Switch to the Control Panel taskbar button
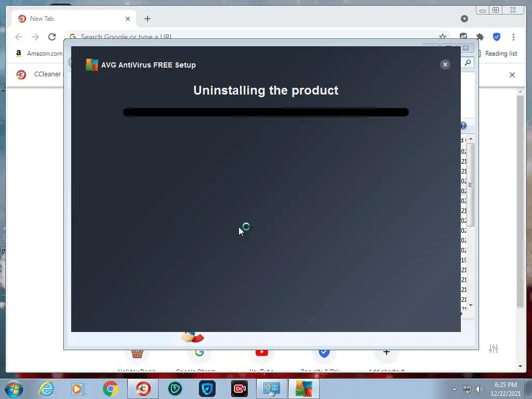Viewport: 532px width, 399px height. 271,389
